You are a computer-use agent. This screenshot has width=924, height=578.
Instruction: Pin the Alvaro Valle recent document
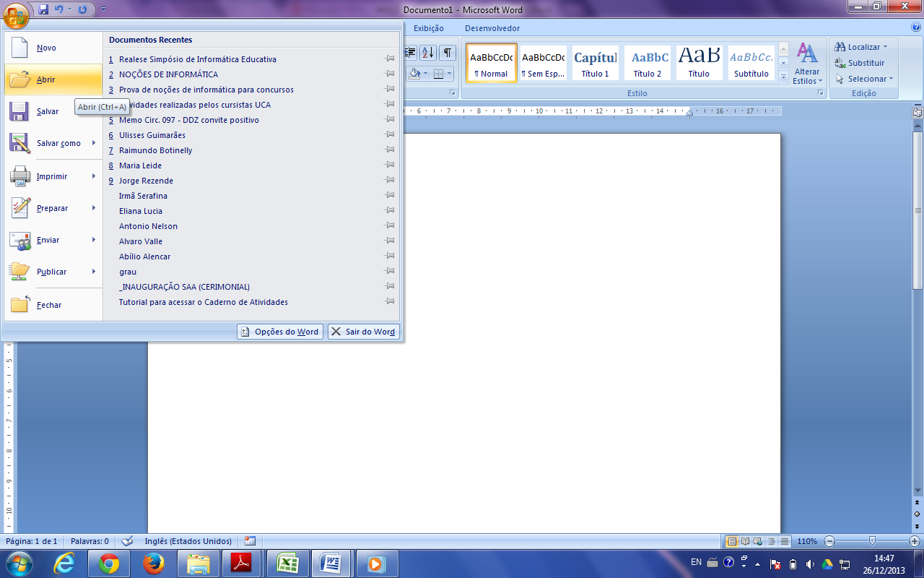point(390,241)
